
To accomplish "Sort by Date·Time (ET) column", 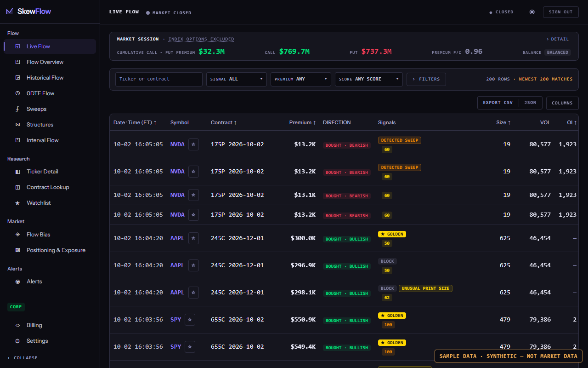I will click(x=135, y=122).
